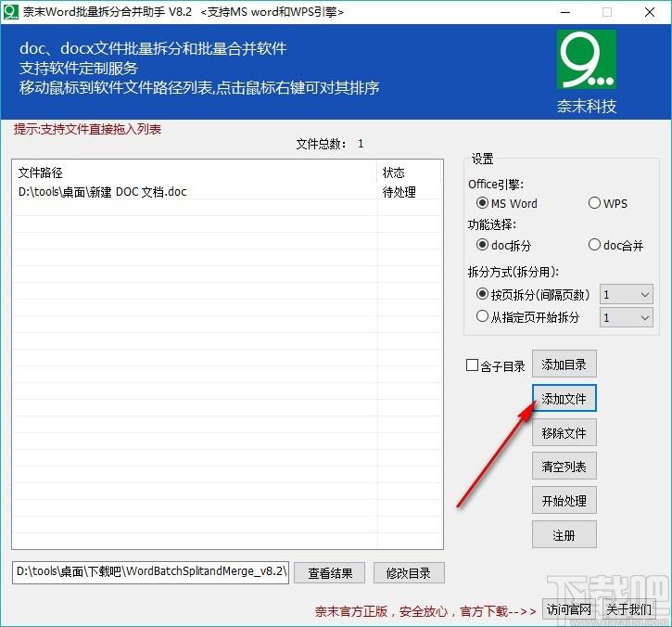The width and height of the screenshot is (672, 627).
Task: Click the 添加目录 button
Action: click(x=564, y=365)
